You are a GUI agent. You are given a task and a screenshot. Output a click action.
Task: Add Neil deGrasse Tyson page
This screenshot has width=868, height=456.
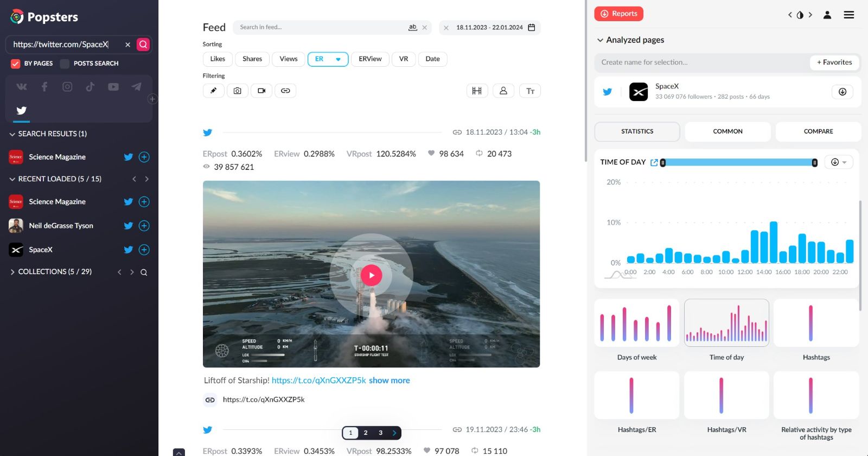[144, 226]
